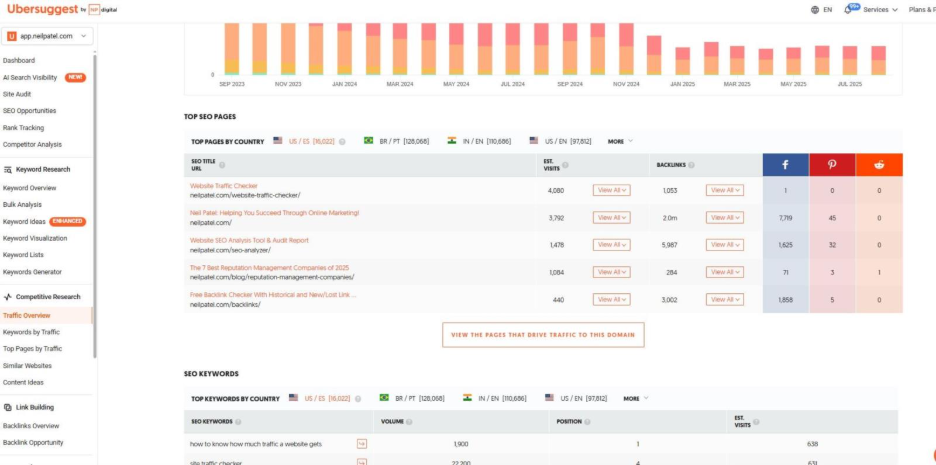This screenshot has height=465, width=936.
Task: Click arrow icon for 'how to know how much traffic' keyword
Action: [x=362, y=444]
